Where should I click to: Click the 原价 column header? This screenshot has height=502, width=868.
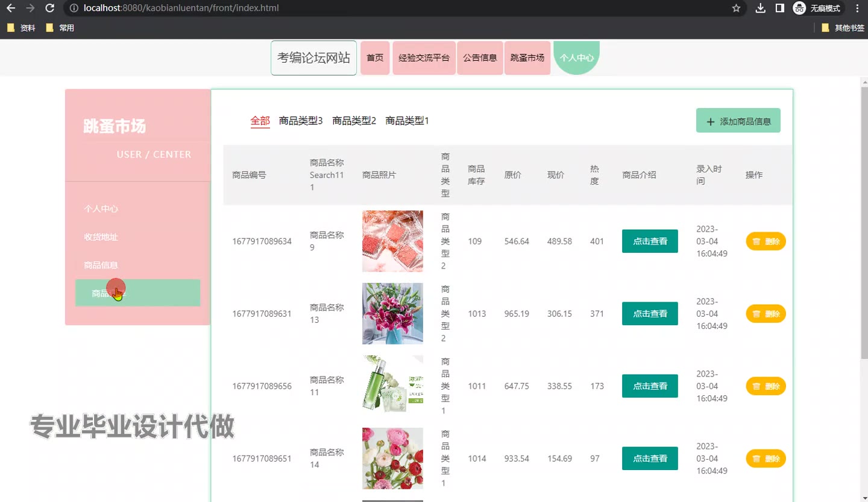513,175
